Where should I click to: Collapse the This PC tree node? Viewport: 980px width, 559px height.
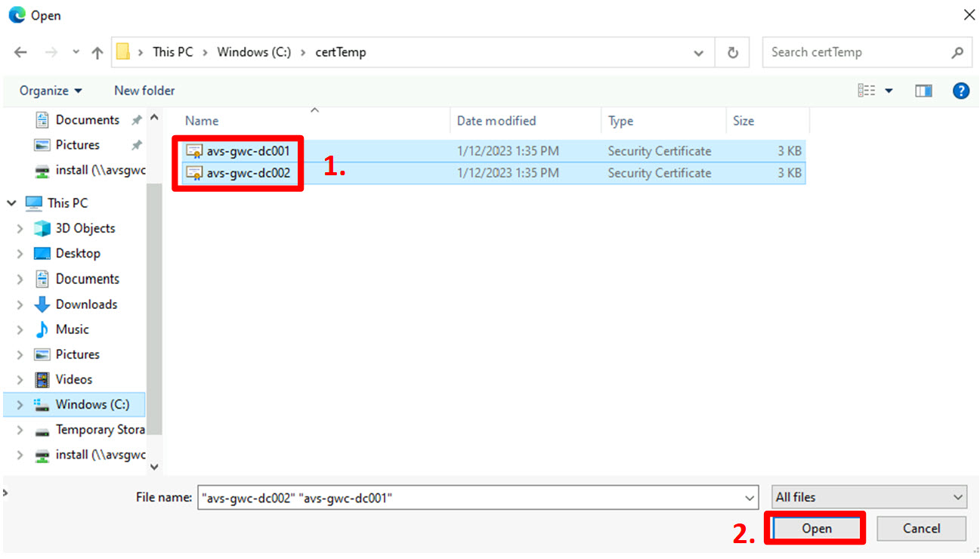(11, 202)
